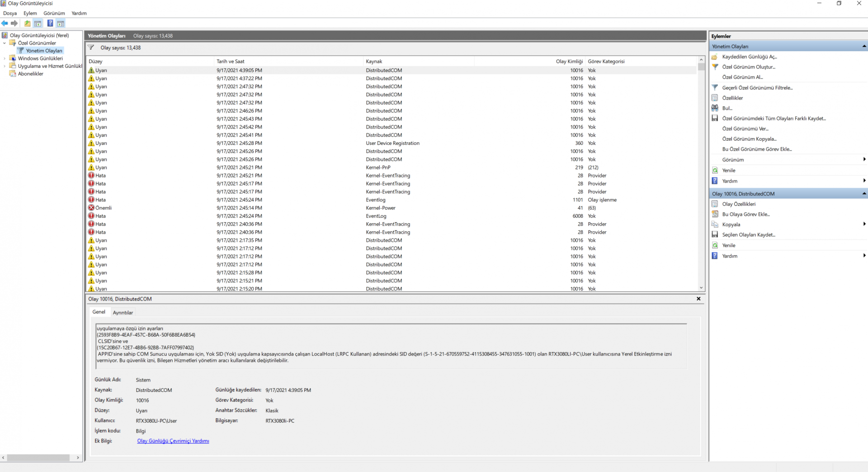Open the Yardım menu in menu bar
The image size is (868, 472).
pyautogui.click(x=79, y=13)
